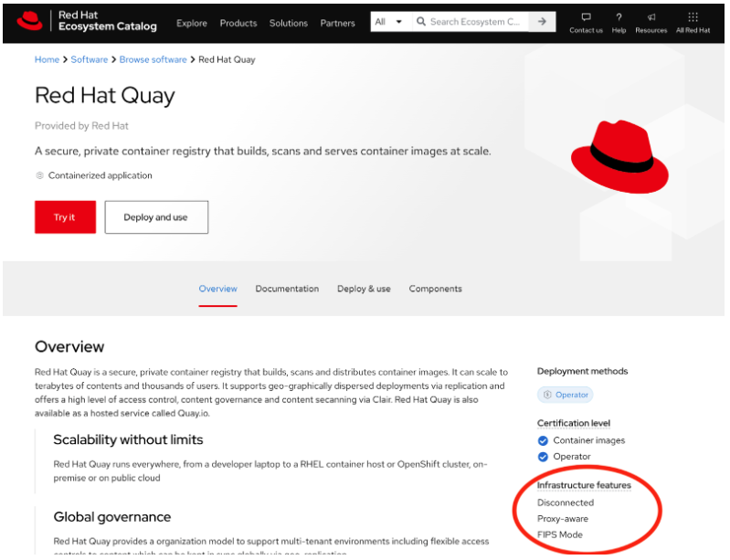The width and height of the screenshot is (730, 560).
Task: Click the Operator certification checkmark
Action: tap(543, 457)
